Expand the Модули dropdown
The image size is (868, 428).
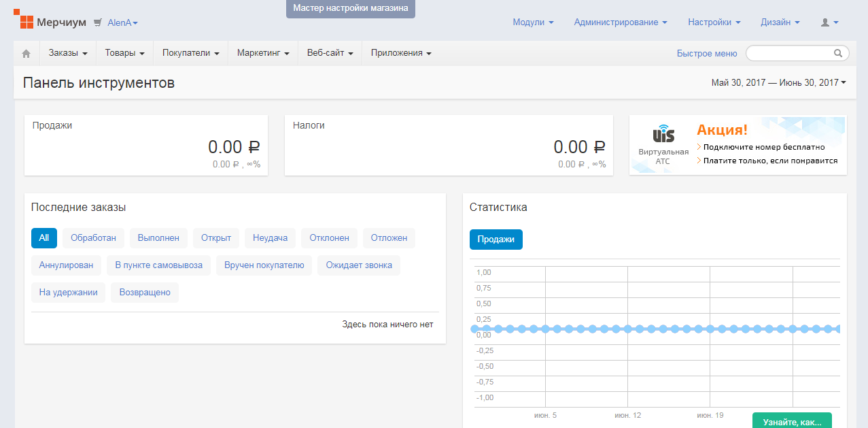pos(533,22)
